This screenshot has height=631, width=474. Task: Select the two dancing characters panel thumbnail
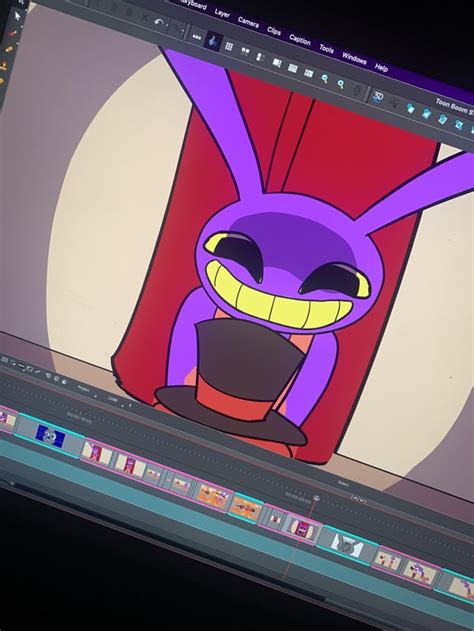[x=387, y=560]
